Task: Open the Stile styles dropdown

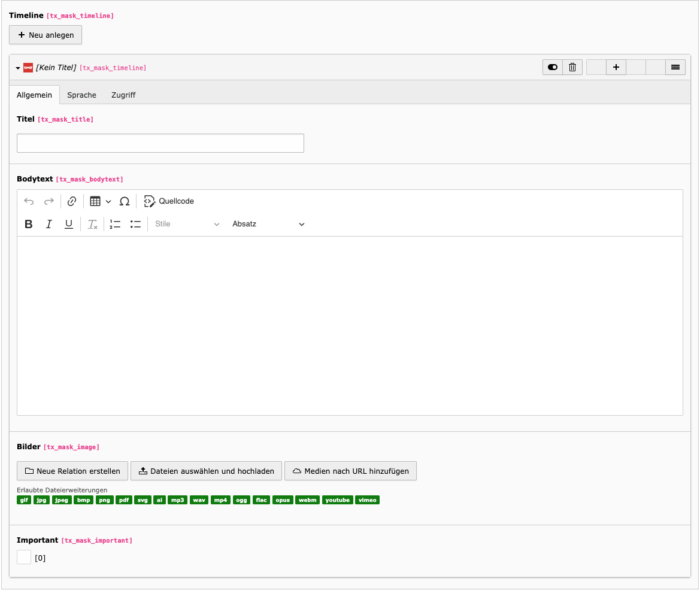Action: click(x=187, y=224)
